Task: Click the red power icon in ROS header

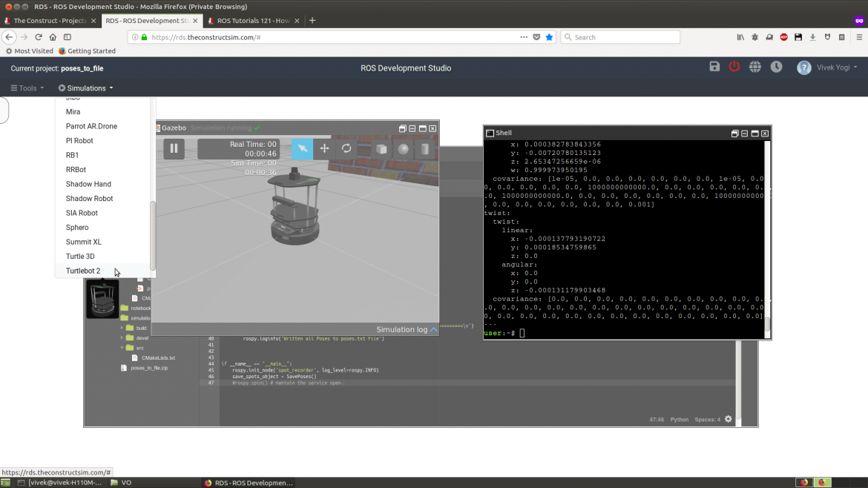Action: 734,67
